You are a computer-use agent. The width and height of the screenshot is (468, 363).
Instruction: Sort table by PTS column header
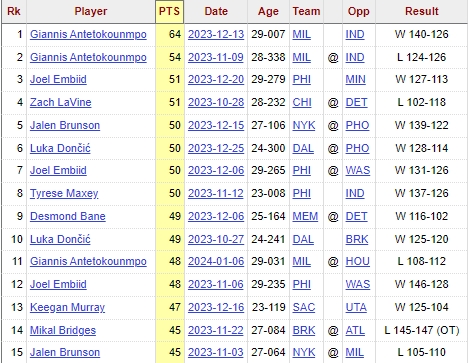tap(169, 11)
